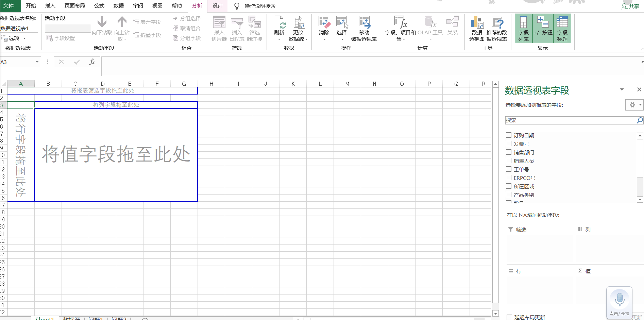Open the Name Box dropdown arrow

(x=37, y=62)
